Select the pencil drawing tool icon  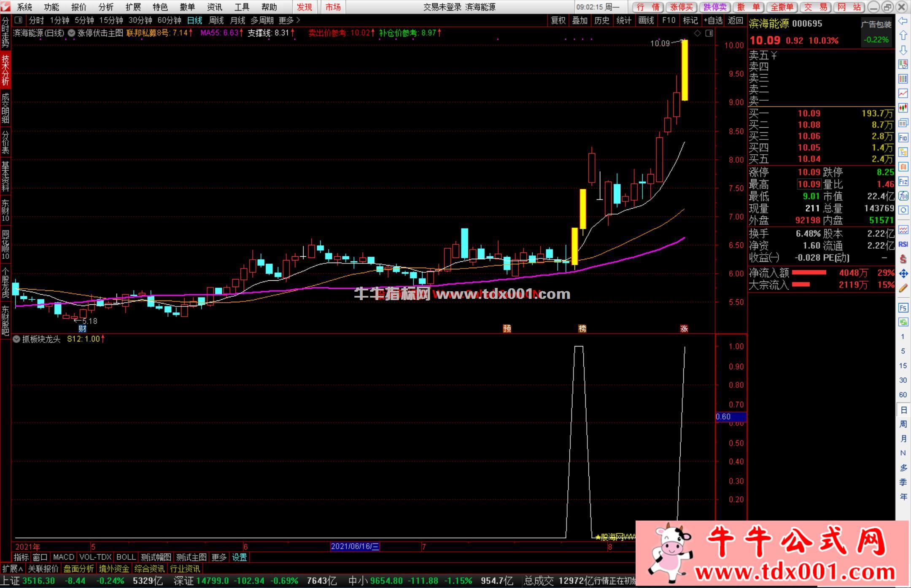[x=903, y=288]
